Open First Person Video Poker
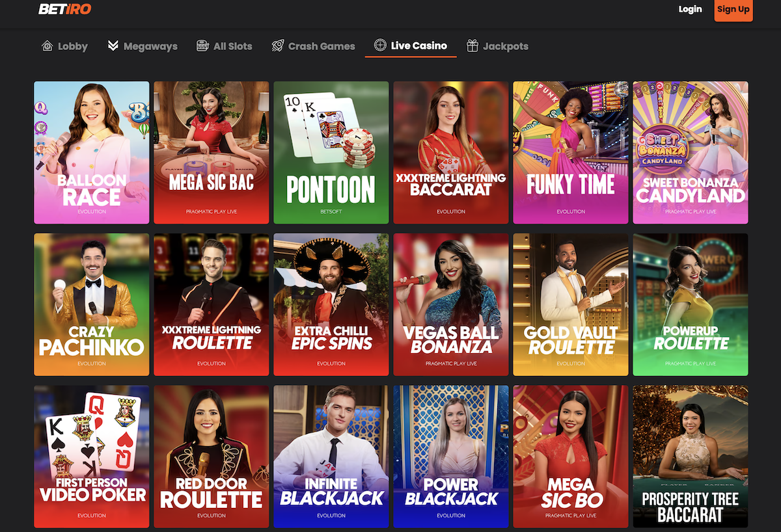The image size is (781, 532). 92,456
